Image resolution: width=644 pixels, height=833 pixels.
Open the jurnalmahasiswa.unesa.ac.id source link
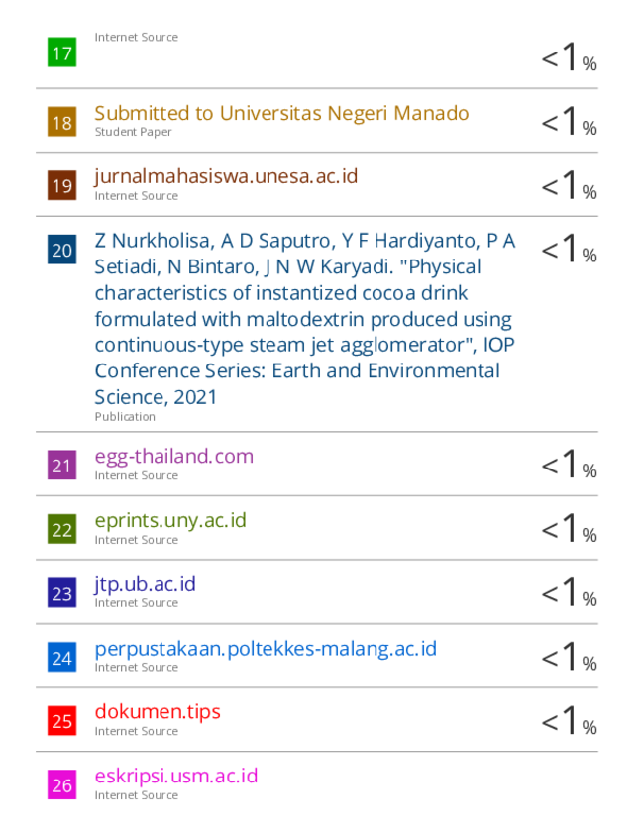click(226, 177)
